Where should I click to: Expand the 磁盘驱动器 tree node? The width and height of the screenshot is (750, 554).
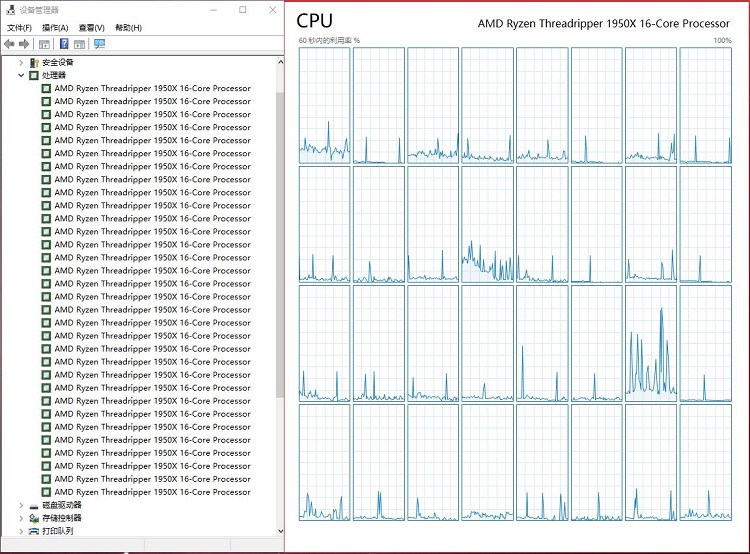click(x=21, y=505)
